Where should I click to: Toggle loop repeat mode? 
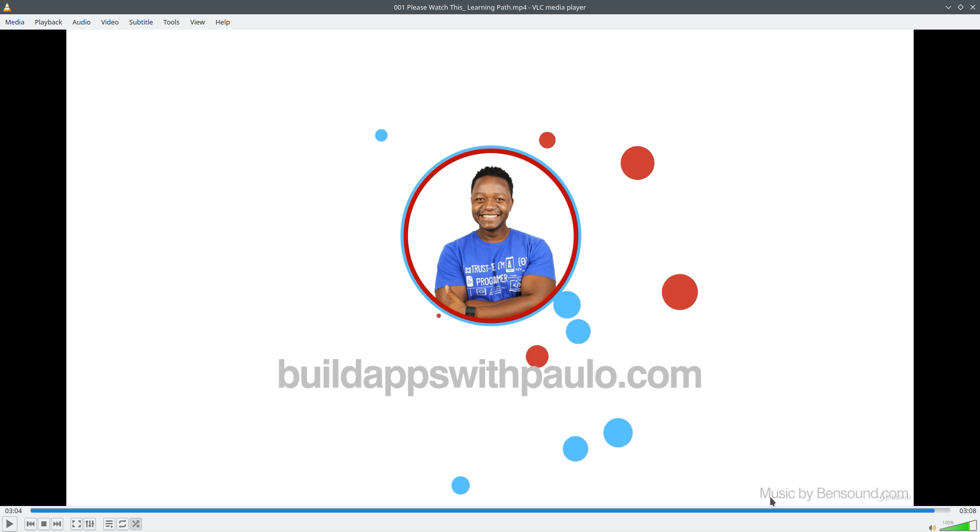(x=122, y=524)
